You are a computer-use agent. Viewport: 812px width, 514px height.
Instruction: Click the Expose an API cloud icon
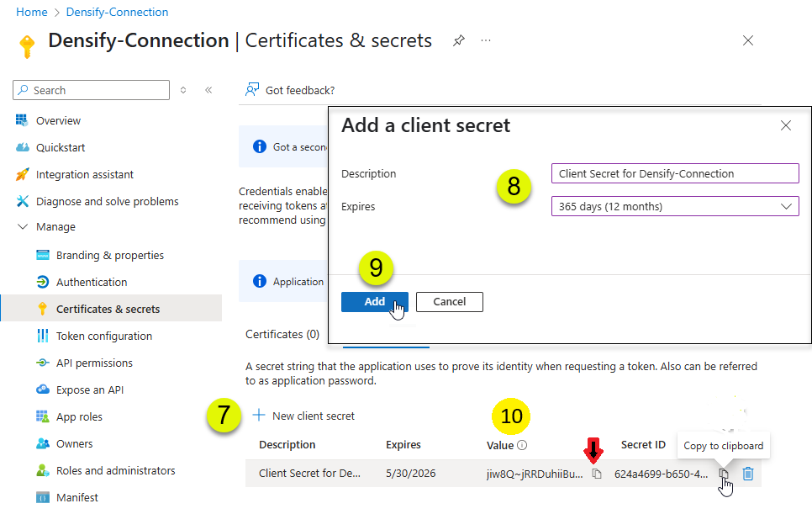click(43, 389)
